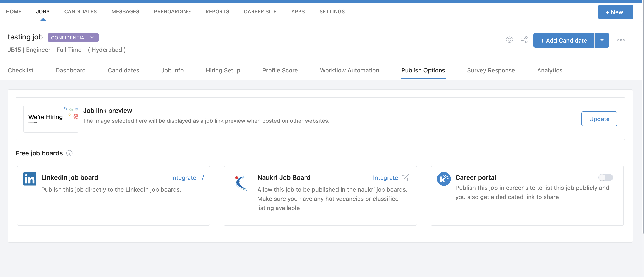Open the CAREER SITE menu
Image resolution: width=644 pixels, height=277 pixels.
(x=260, y=11)
